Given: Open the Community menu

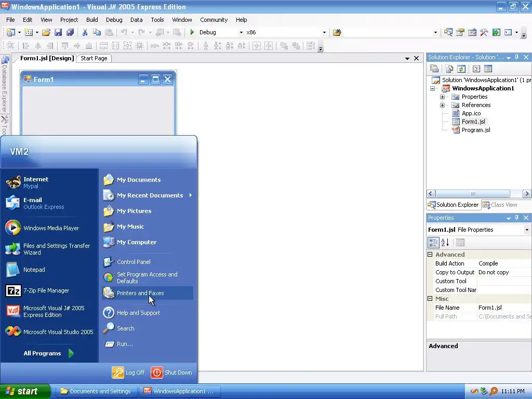Looking at the screenshot, I should pos(214,20).
